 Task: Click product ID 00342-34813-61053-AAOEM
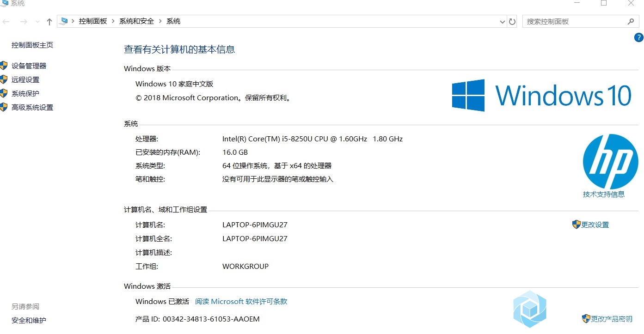coord(211,319)
